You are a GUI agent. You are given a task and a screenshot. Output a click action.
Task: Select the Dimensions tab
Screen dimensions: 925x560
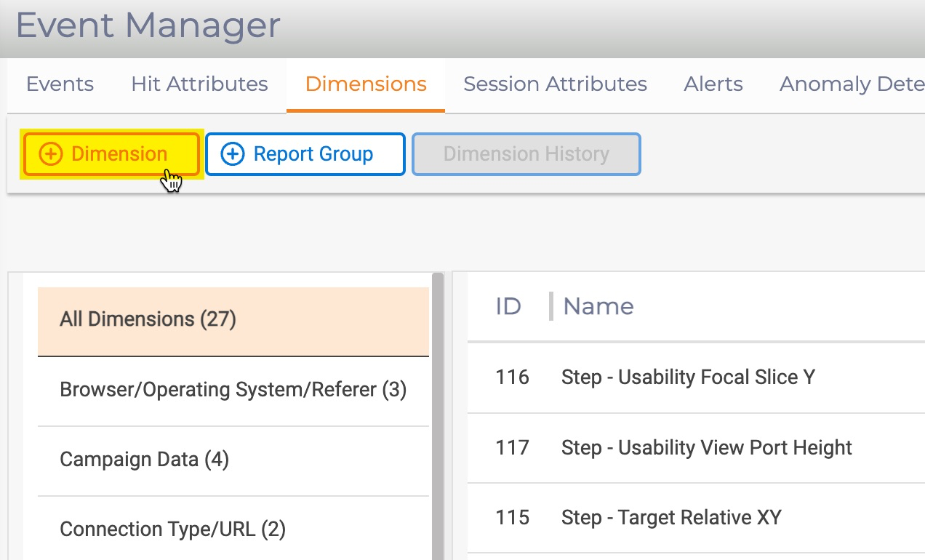point(366,84)
